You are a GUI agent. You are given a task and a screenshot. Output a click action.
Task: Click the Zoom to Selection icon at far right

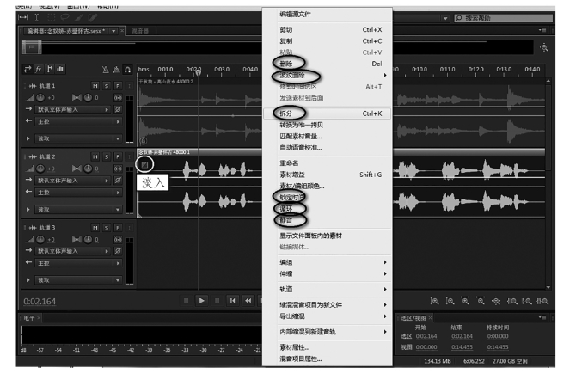542,301
